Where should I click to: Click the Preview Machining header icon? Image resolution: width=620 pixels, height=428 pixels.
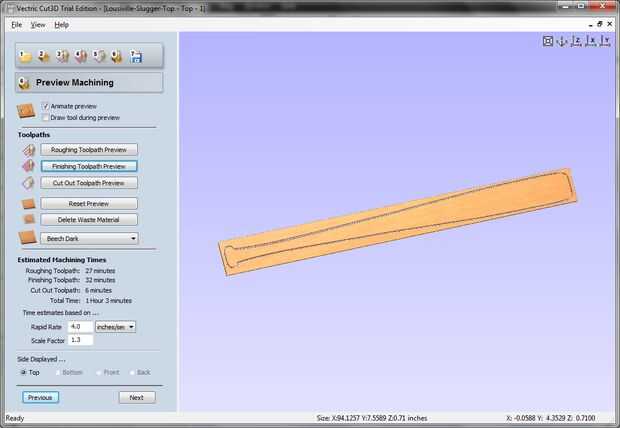click(24, 83)
